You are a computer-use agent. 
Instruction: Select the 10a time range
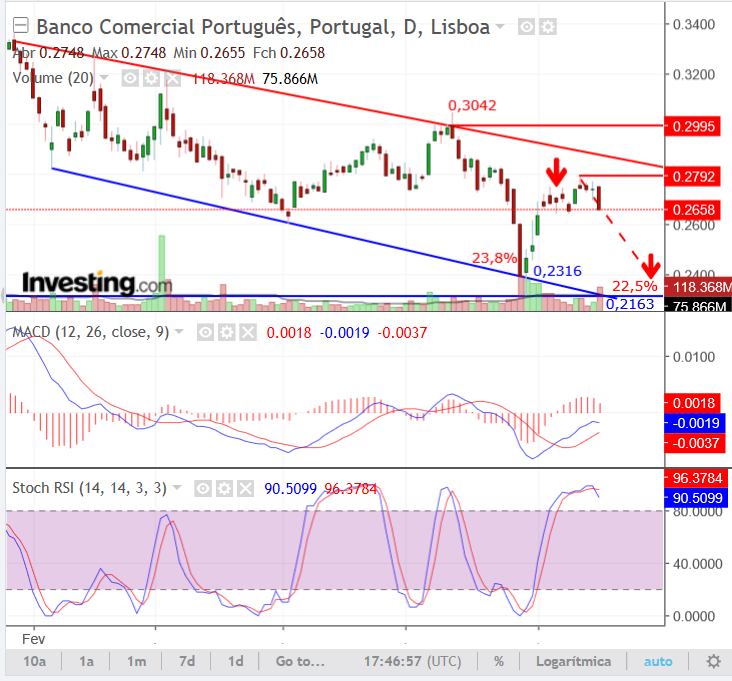[x=35, y=661]
